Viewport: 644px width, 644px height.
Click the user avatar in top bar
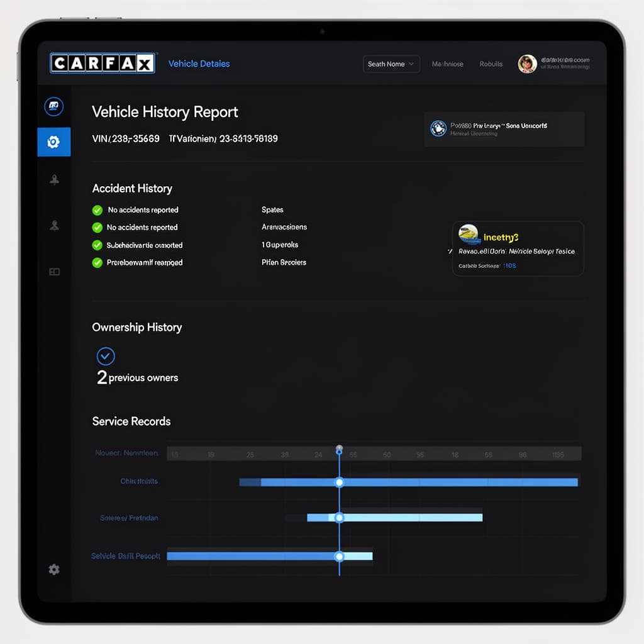[527, 64]
